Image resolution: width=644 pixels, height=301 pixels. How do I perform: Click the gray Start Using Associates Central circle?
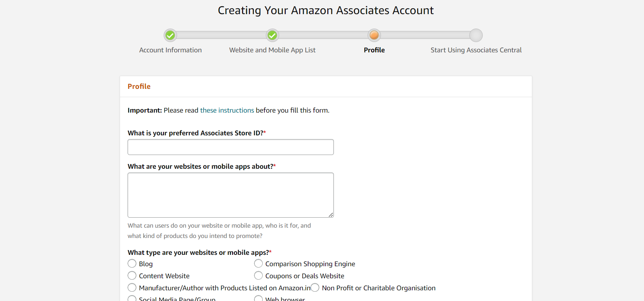pos(476,35)
